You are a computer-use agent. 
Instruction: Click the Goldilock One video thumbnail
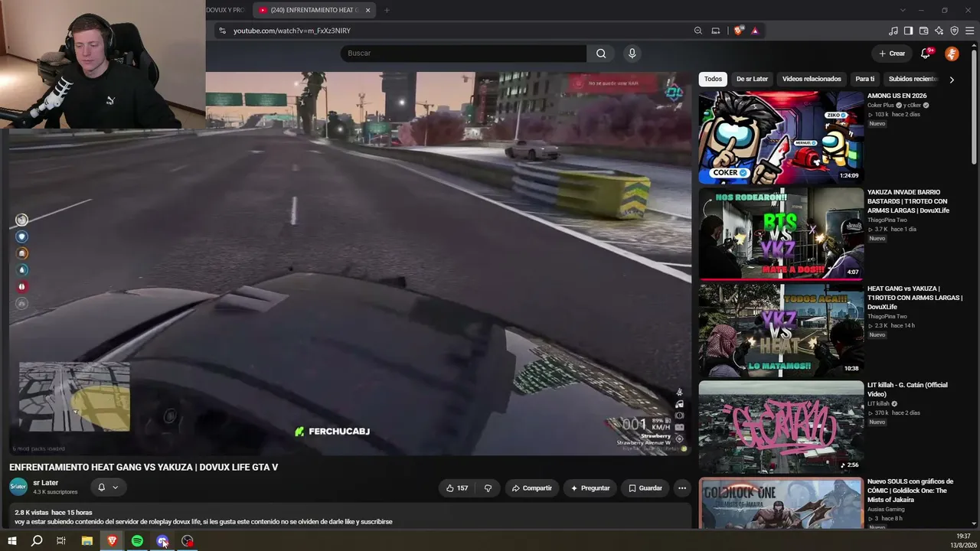[781, 503]
